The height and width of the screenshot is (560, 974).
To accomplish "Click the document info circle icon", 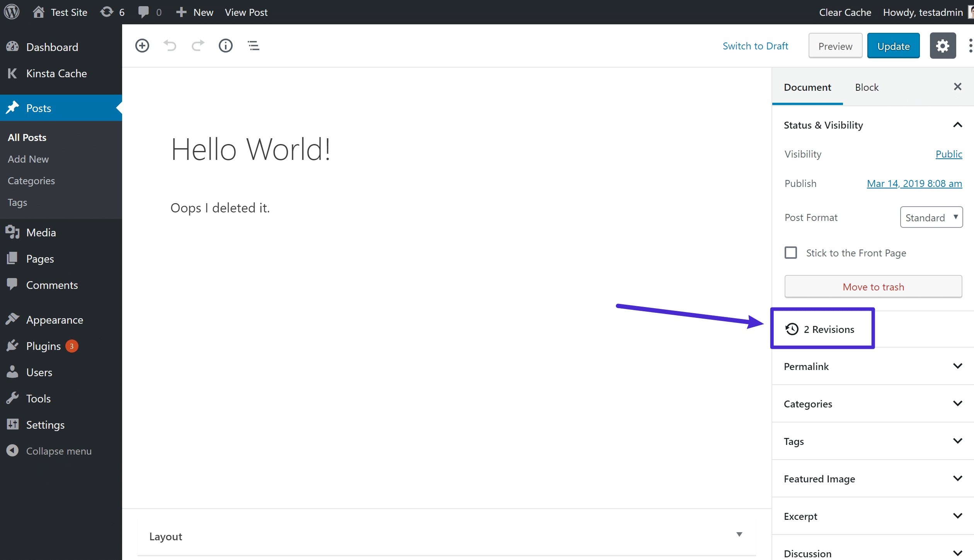I will click(x=227, y=46).
